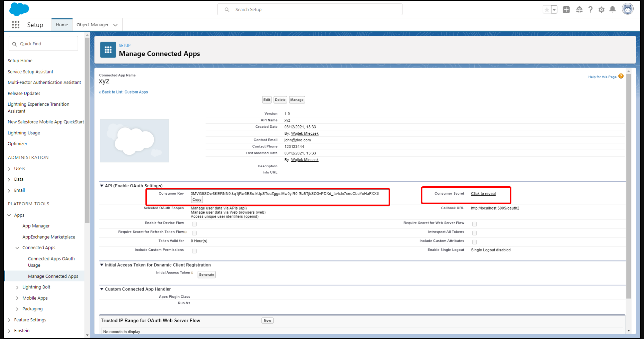Check Require Secret for Web Server Flow

[474, 224]
